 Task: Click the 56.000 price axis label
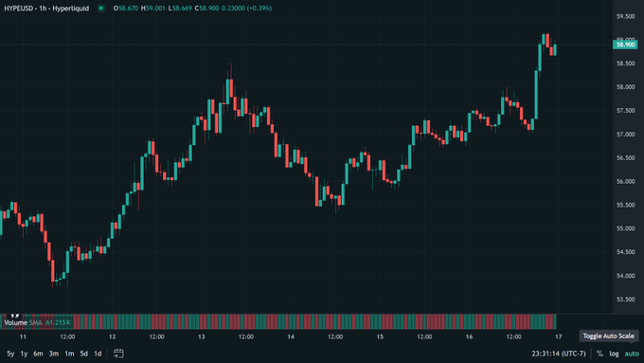point(625,182)
